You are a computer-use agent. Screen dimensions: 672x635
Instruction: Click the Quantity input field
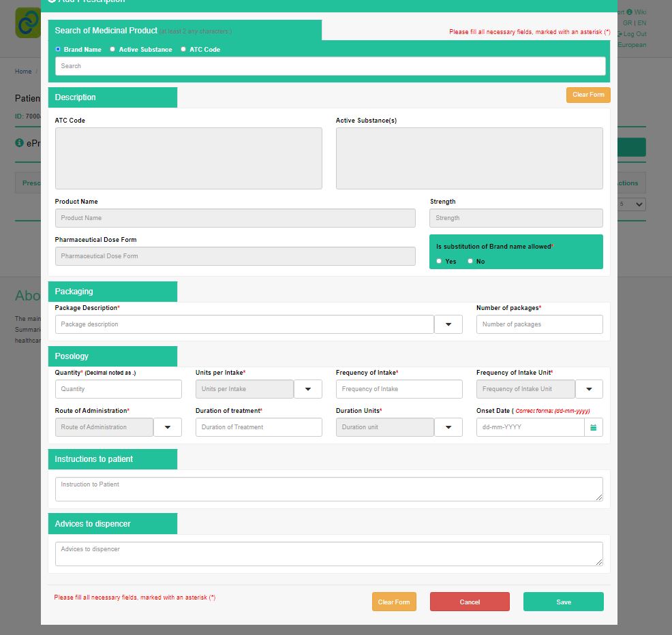coord(119,389)
